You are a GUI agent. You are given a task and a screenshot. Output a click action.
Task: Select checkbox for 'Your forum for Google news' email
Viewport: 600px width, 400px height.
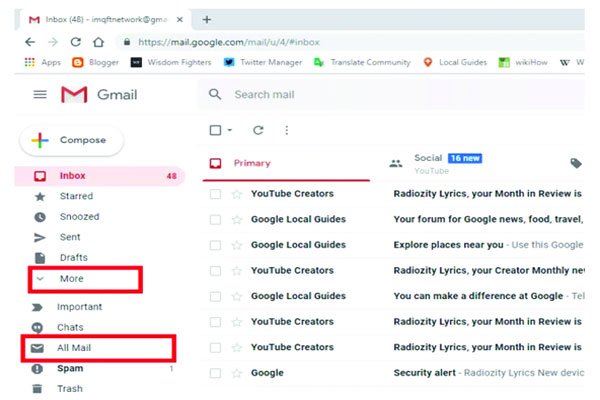point(215,220)
